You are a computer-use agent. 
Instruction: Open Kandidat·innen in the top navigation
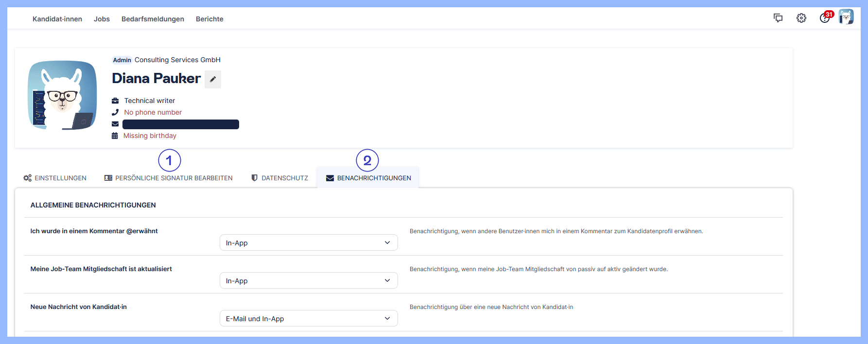pyautogui.click(x=57, y=19)
